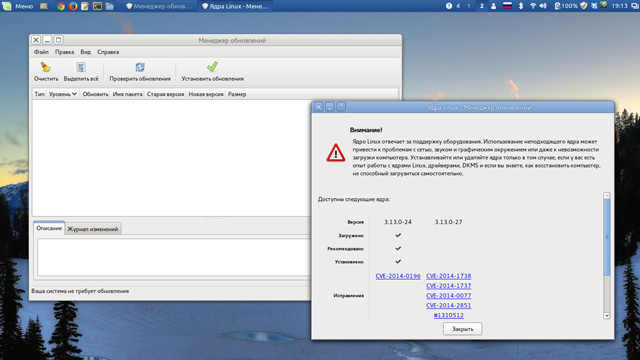Click the Wi-Fi network tray icon
Screen dimensions: 640x360
click(x=533, y=6)
